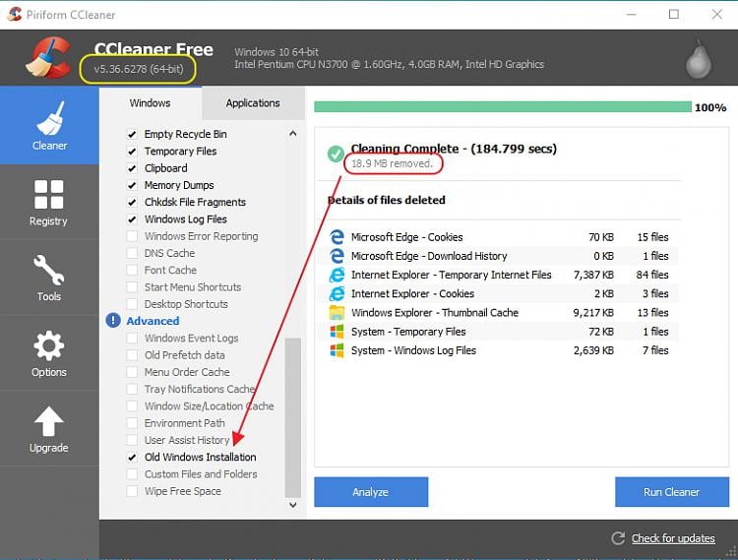
Task: Click the Advanced warning exclamation icon
Action: click(x=113, y=321)
